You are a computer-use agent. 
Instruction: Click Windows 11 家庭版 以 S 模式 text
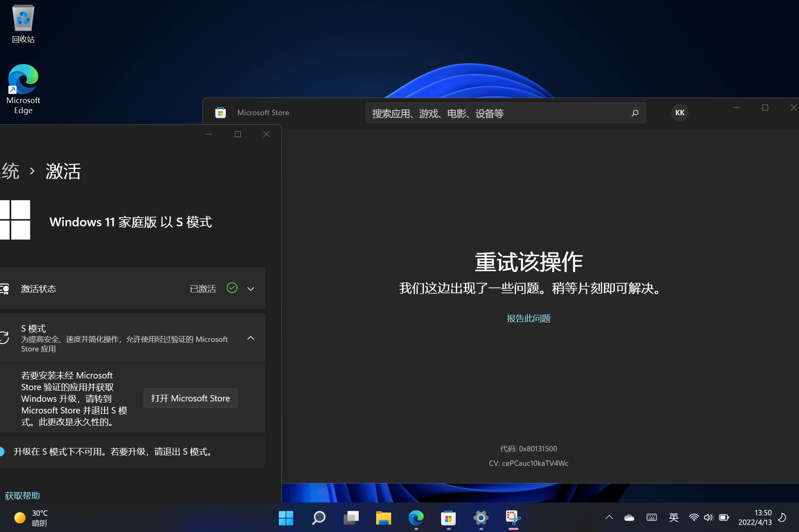coord(131,222)
